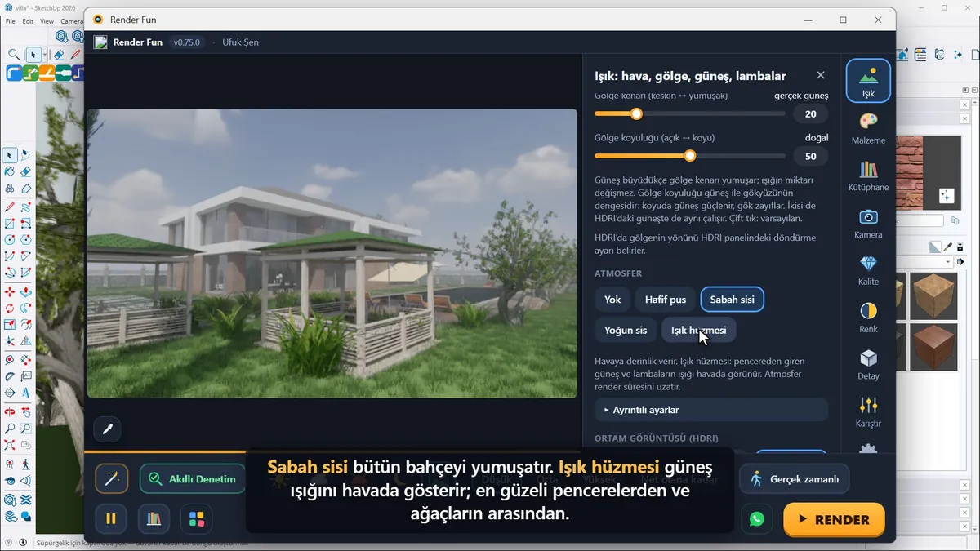The width and height of the screenshot is (980, 551).
Task: Toggle the Gerçek zamanlı real-time mode
Action: pyautogui.click(x=795, y=479)
